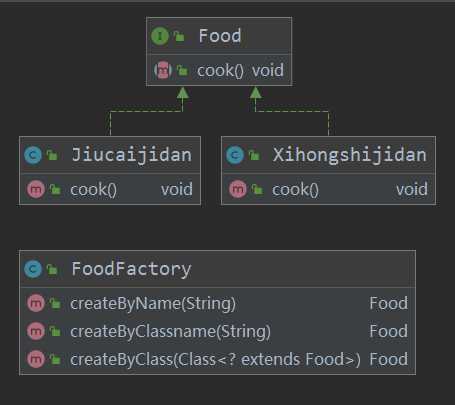Click the blue class icon next to Jiucaijidan

coord(33,155)
